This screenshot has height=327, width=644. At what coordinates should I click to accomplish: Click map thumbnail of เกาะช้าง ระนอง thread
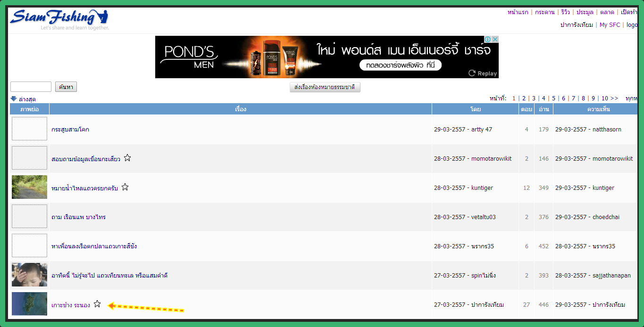tap(29, 304)
